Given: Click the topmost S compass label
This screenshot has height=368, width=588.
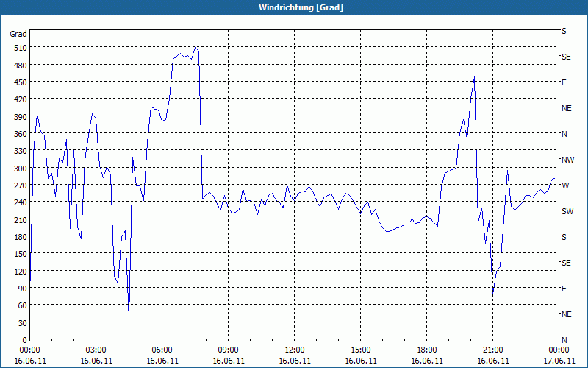Looking at the screenshot, I should point(564,31).
